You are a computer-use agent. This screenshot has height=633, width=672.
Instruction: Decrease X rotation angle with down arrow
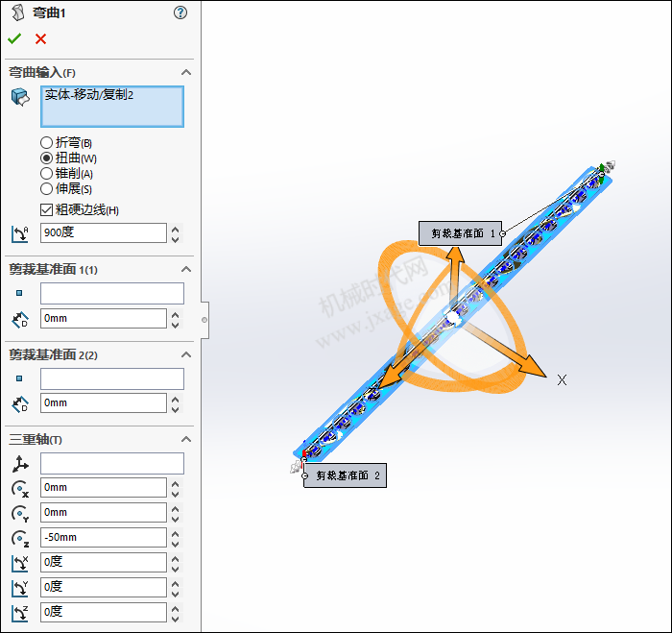pyautogui.click(x=176, y=569)
